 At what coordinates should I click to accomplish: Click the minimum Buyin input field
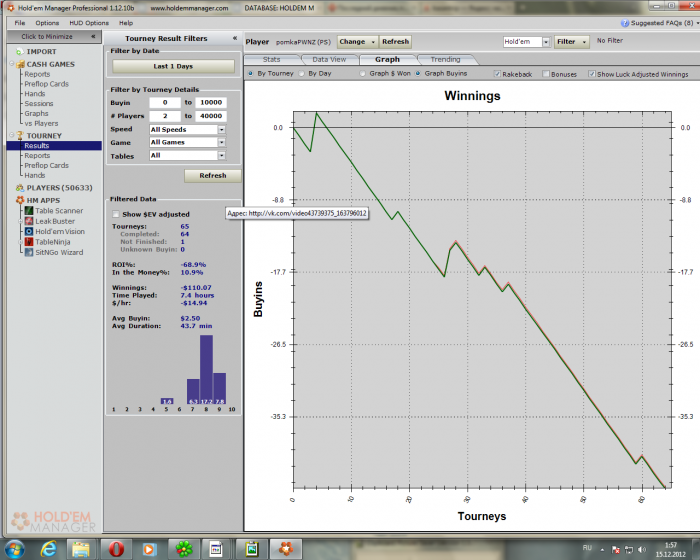pos(164,102)
